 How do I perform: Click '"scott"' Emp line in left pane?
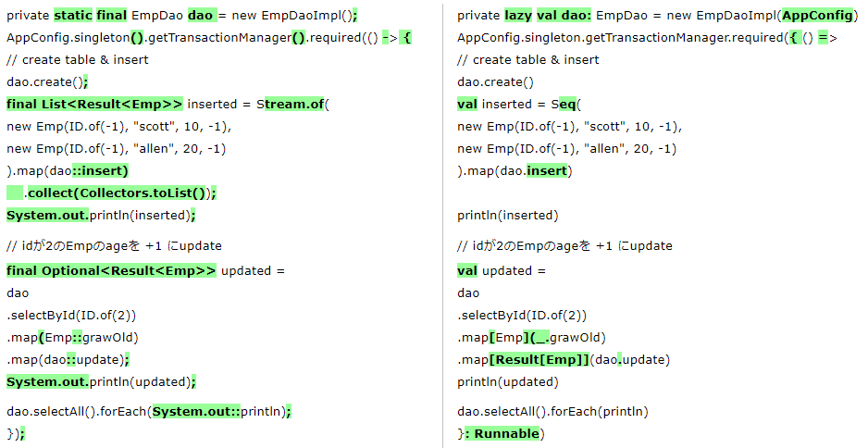pyautogui.click(x=118, y=126)
